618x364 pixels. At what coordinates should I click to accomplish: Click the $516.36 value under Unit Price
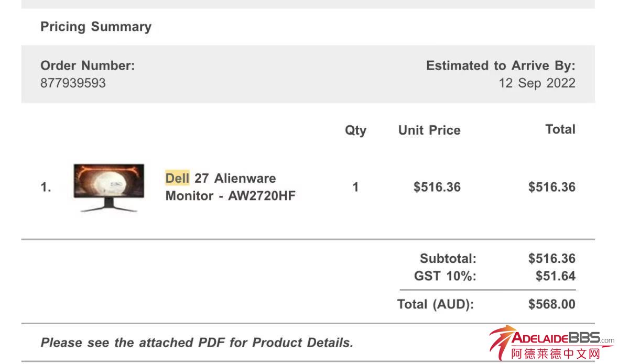437,187
